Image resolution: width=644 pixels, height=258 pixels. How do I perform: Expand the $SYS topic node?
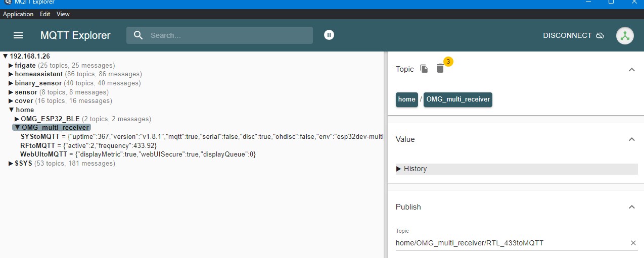coord(11,164)
